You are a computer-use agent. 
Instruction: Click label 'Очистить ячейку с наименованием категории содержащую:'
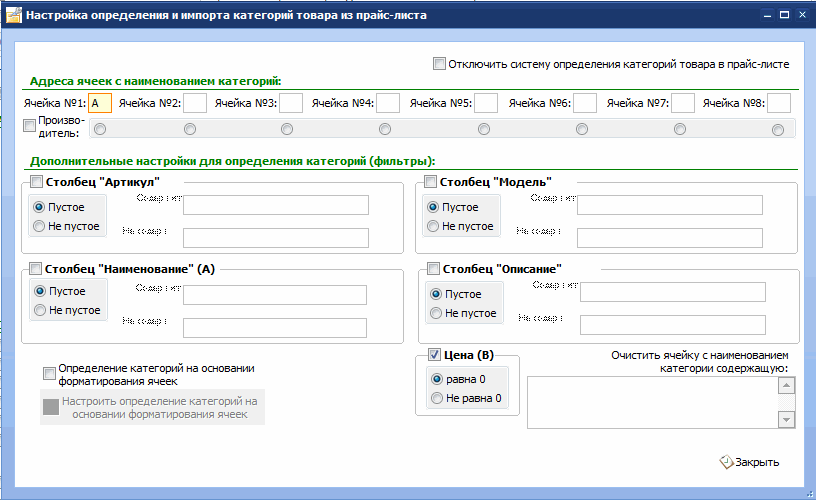coord(699,362)
